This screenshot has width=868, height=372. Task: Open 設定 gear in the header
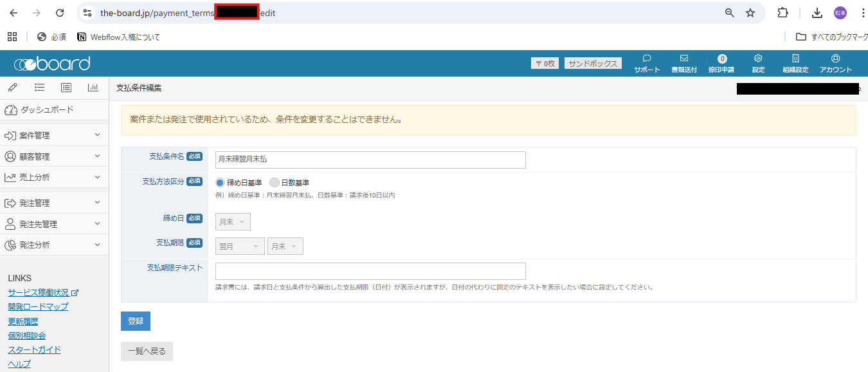click(x=758, y=63)
